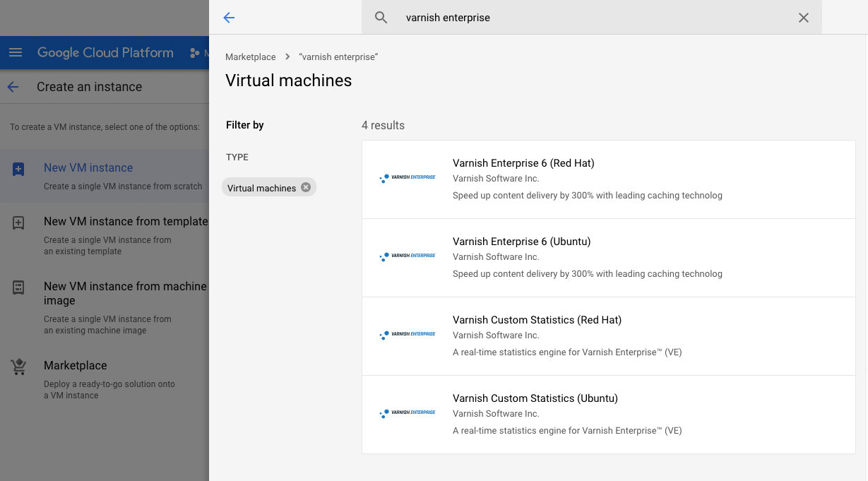Select the New VM instance sidebar entry
The image size is (868, 481).
tap(88, 167)
